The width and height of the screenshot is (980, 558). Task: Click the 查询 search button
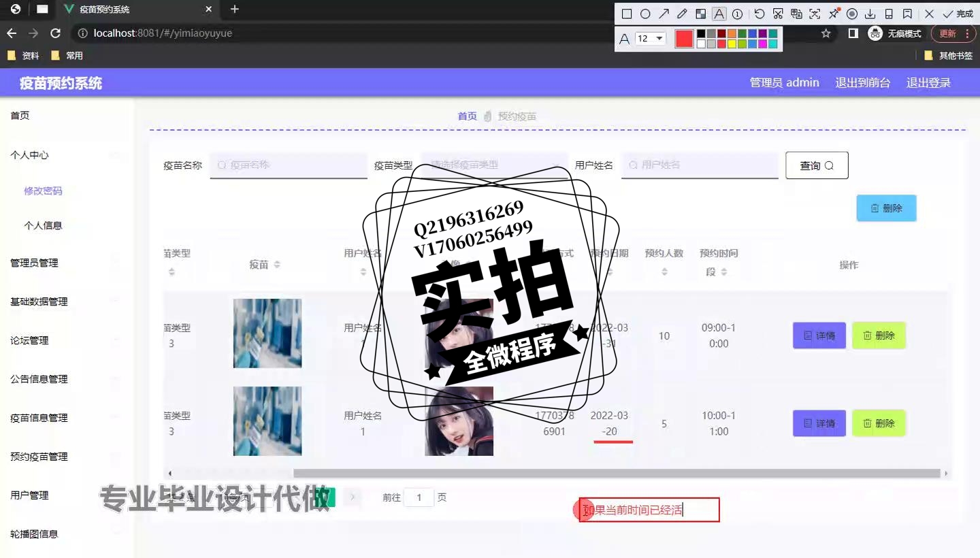[817, 165]
